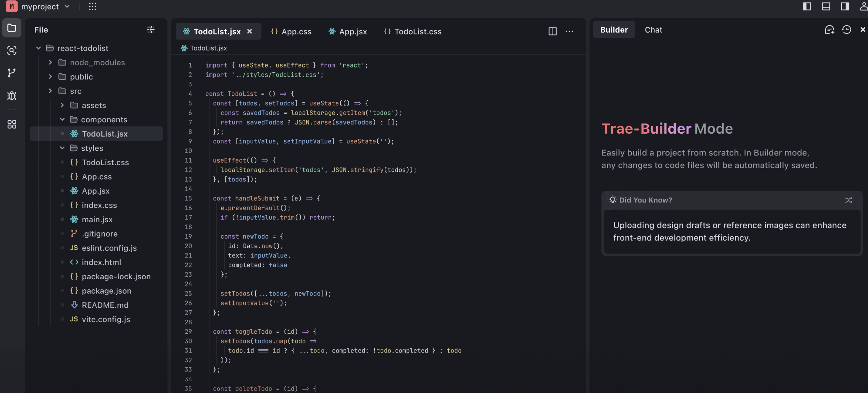Open the Builder history clock icon
Image resolution: width=868 pixels, height=393 pixels.
coord(846,30)
